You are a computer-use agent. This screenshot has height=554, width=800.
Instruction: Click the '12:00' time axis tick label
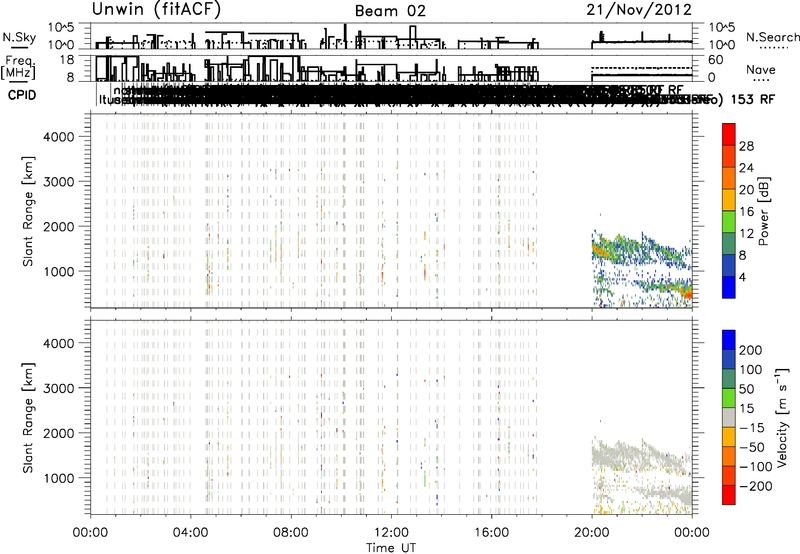tap(391, 533)
